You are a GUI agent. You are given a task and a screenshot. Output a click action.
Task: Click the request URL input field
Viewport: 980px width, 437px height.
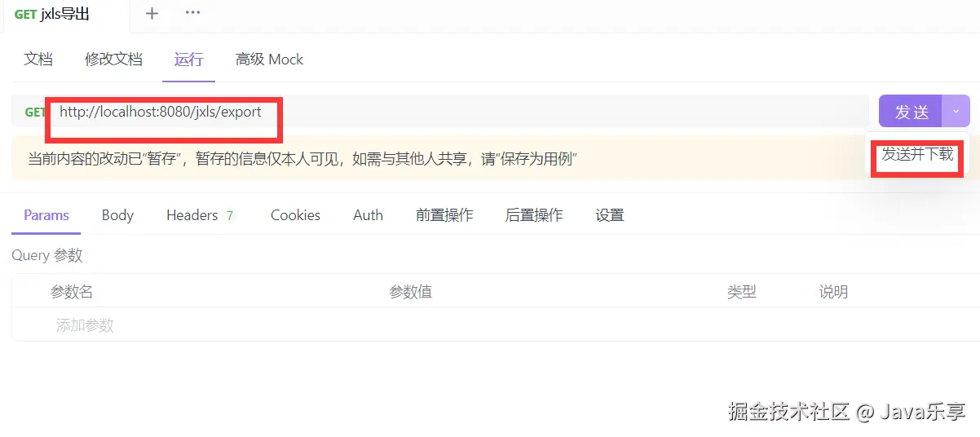pos(457,112)
